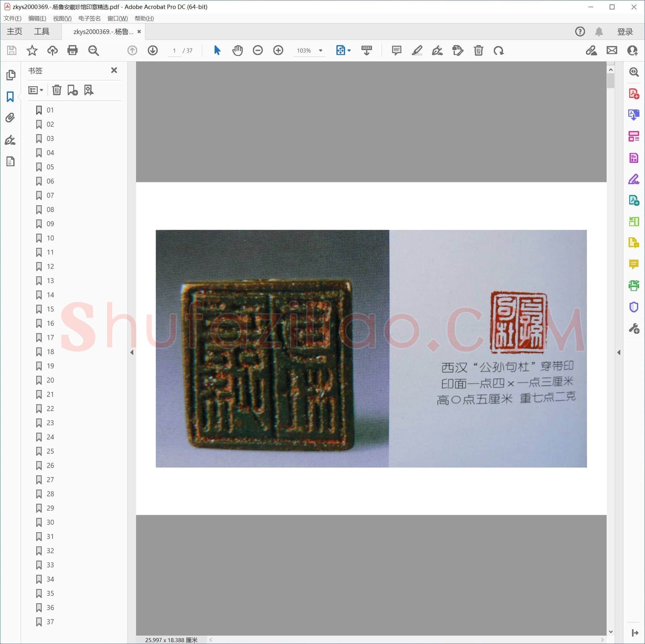The image size is (645, 644).
Task: Open help question mark
Action: [x=580, y=32]
